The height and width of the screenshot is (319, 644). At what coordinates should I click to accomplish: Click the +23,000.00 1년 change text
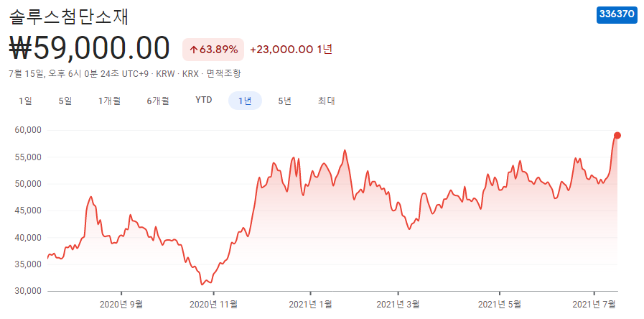(291, 50)
